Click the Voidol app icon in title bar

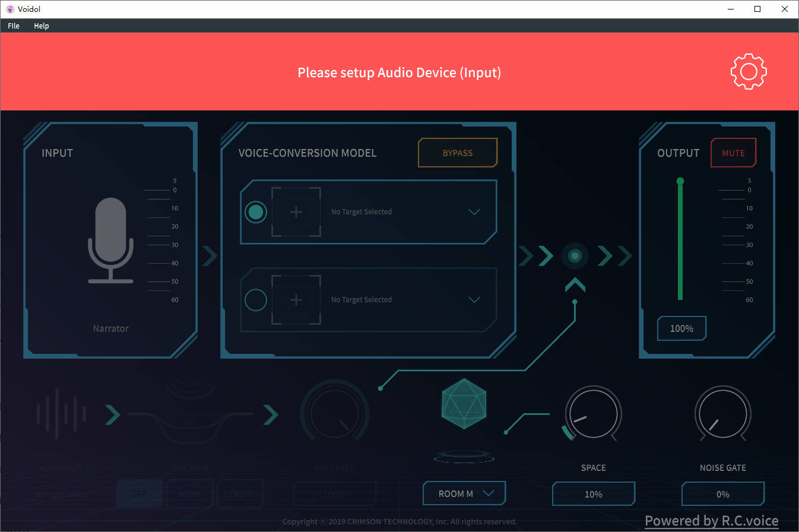(x=9, y=9)
